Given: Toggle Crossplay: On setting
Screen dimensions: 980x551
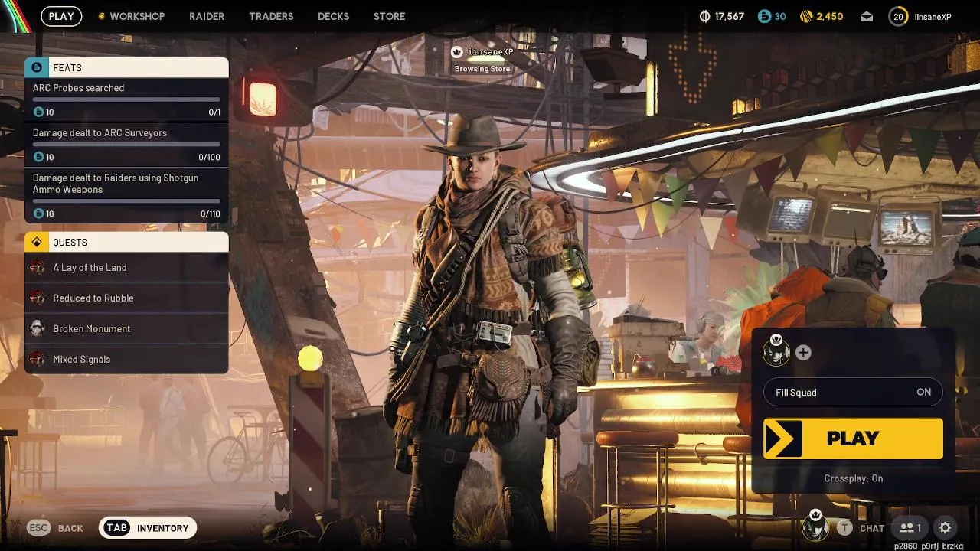Looking at the screenshot, I should click(853, 478).
